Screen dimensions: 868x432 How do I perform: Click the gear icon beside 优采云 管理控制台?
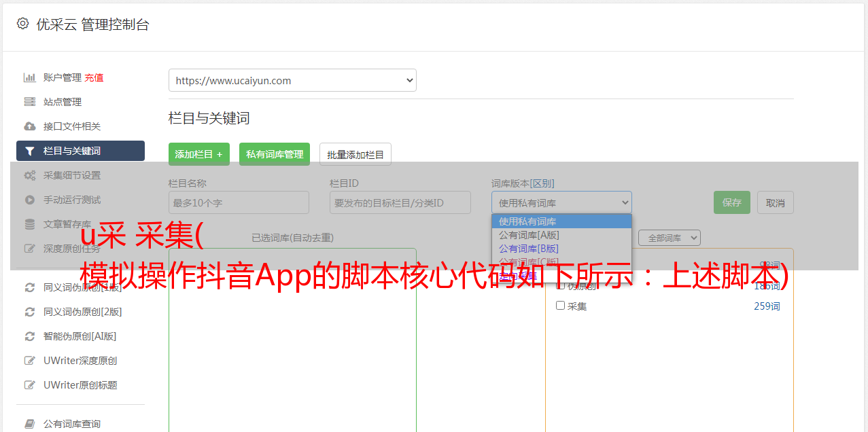[23, 24]
